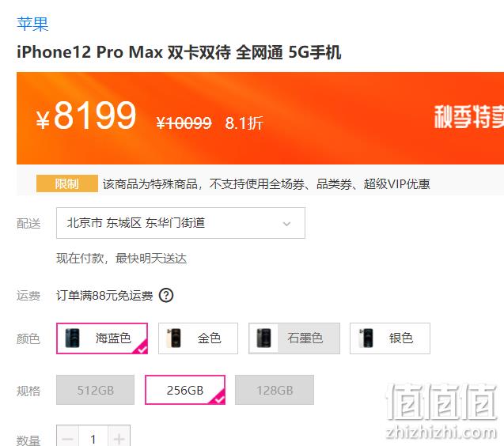Click the orange 限制 restriction tag
Viewport: 504px width, 446px height.
point(66,183)
